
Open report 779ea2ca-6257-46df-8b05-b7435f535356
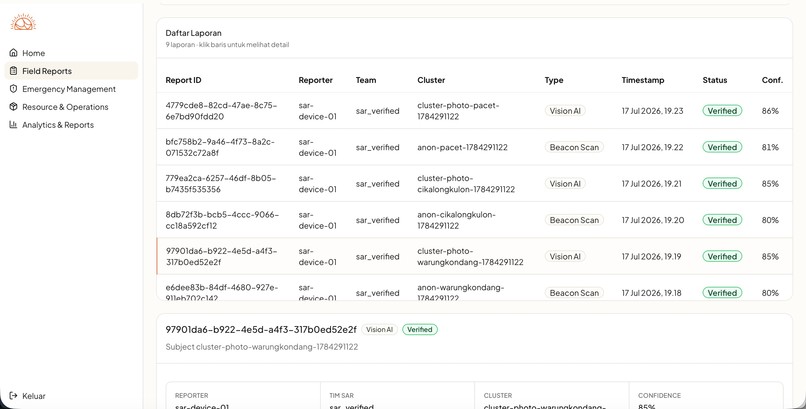[x=474, y=184]
